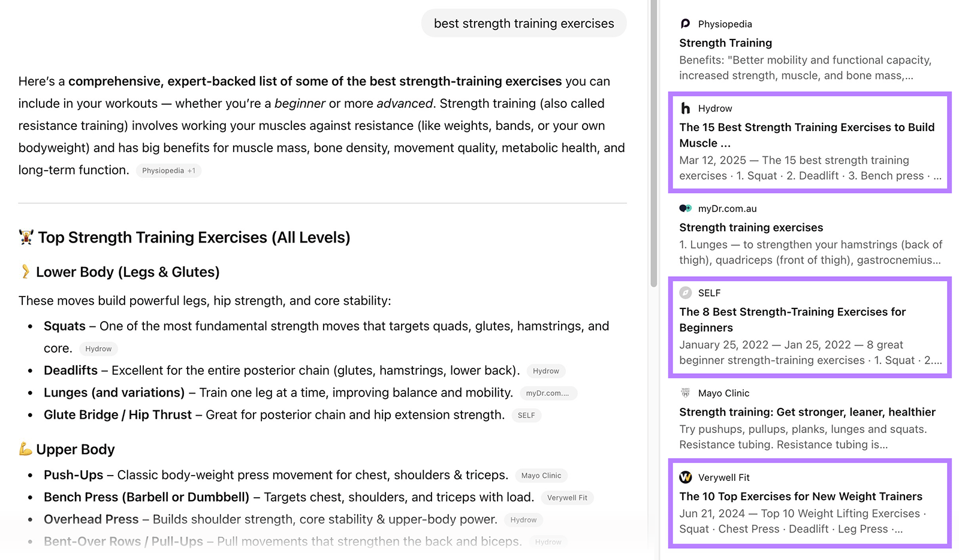Open 'The 10 Top Exercises for New Weight Trainers'
Screen dimensions: 959x560
[801, 496]
